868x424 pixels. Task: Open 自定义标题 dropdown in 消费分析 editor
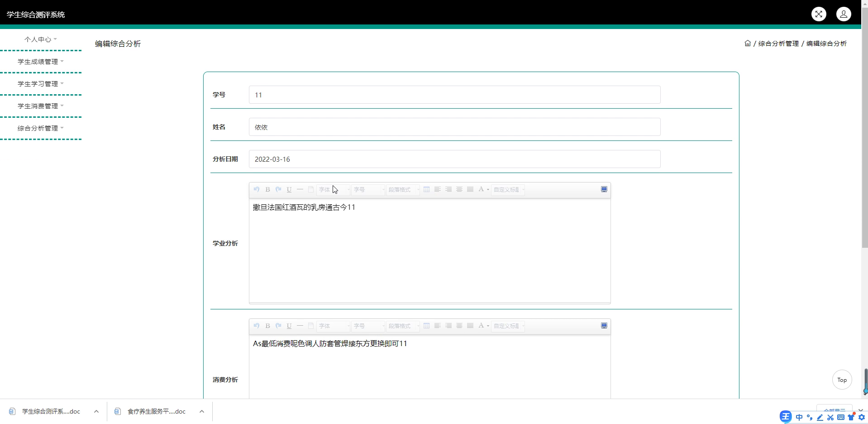(508, 326)
